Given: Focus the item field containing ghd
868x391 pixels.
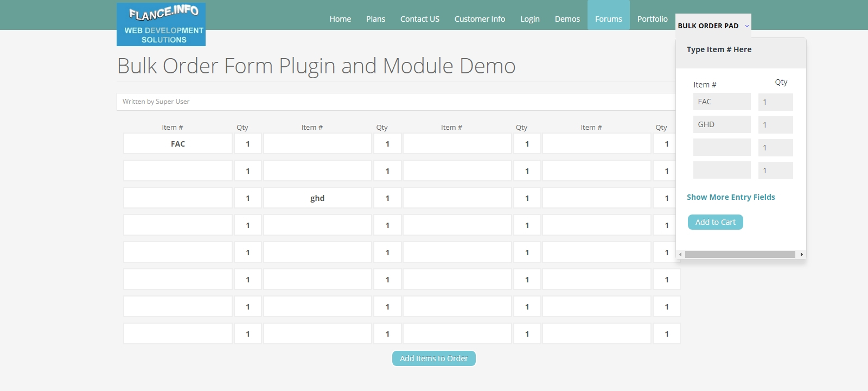Looking at the screenshot, I should click(317, 198).
